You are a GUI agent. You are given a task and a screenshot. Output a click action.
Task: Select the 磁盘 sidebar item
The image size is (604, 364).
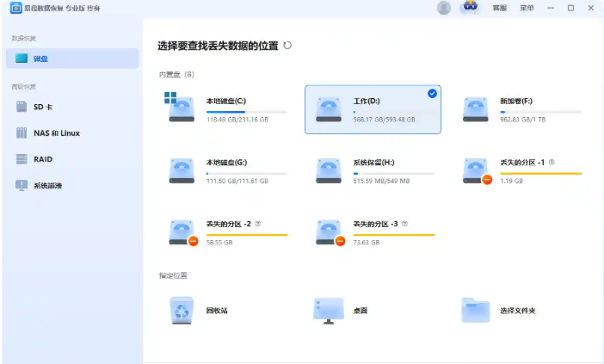pyautogui.click(x=72, y=59)
